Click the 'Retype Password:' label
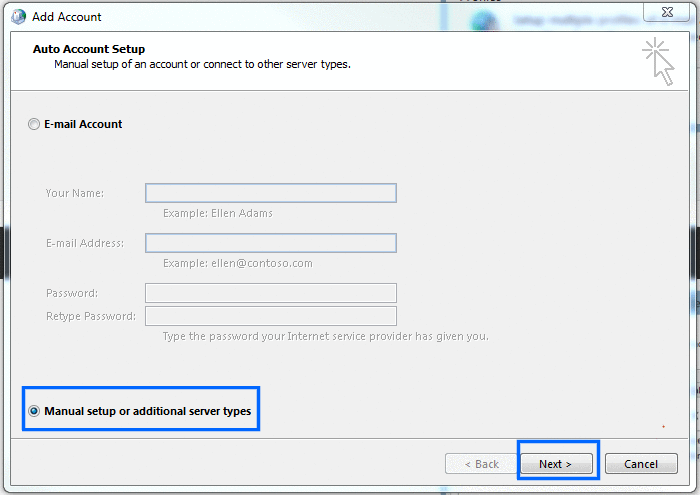Screen dimensions: 700x495 point(91,316)
